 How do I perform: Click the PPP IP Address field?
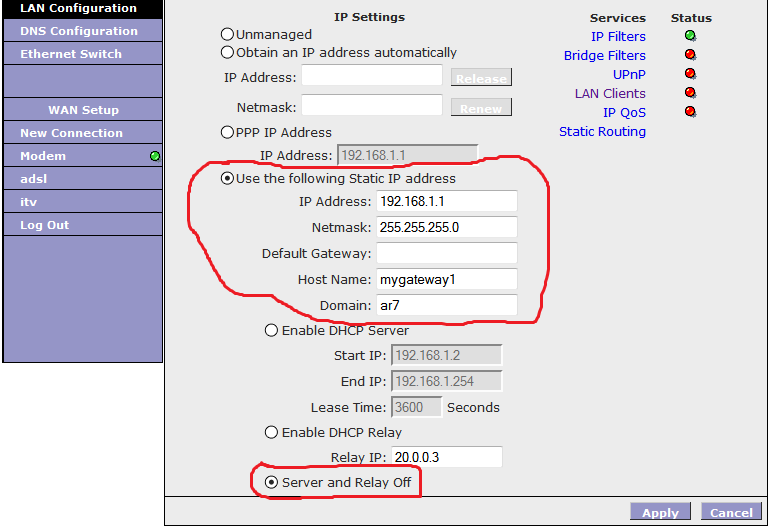408,155
